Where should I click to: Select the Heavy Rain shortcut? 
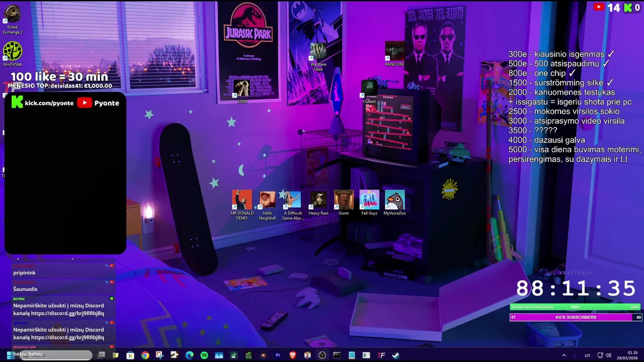(318, 203)
